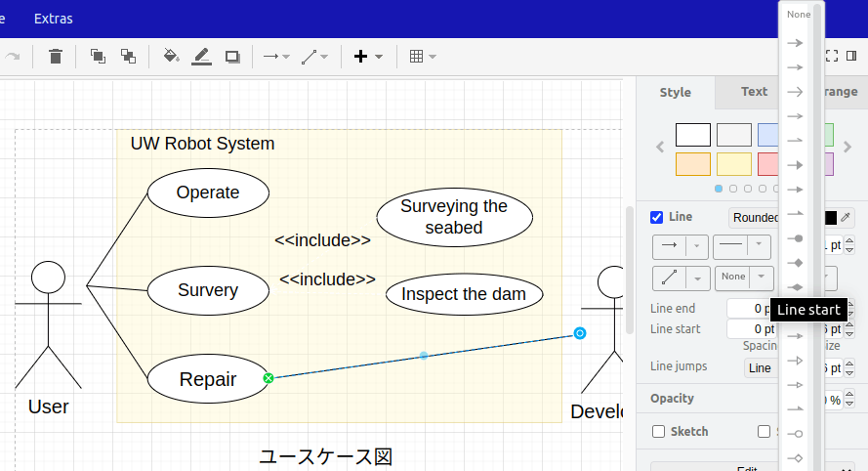Click the Delete trash can icon

pyautogui.click(x=56, y=57)
